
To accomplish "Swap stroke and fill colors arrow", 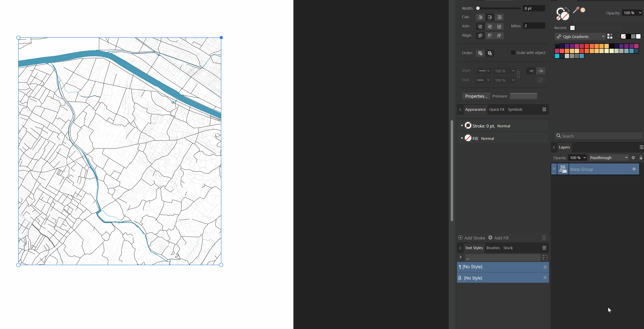I will point(567,9).
